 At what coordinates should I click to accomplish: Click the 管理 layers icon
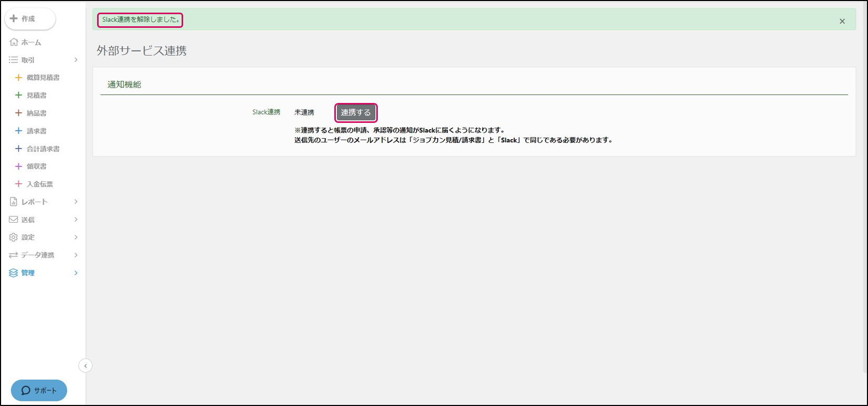[x=14, y=273]
